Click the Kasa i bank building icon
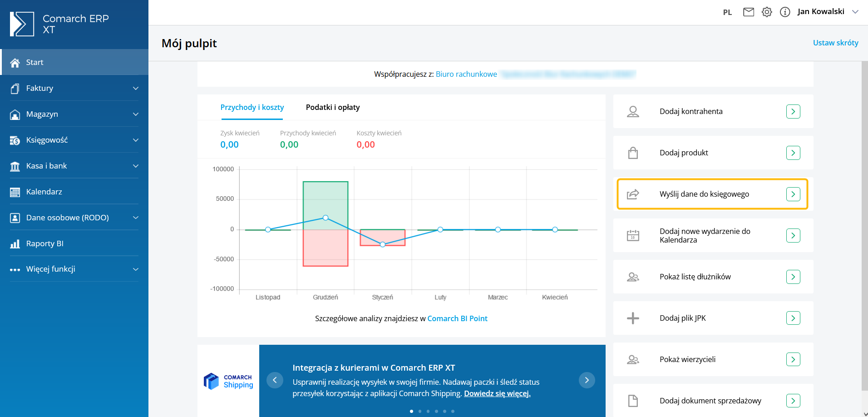Viewport: 868px width, 417px height. point(15,166)
